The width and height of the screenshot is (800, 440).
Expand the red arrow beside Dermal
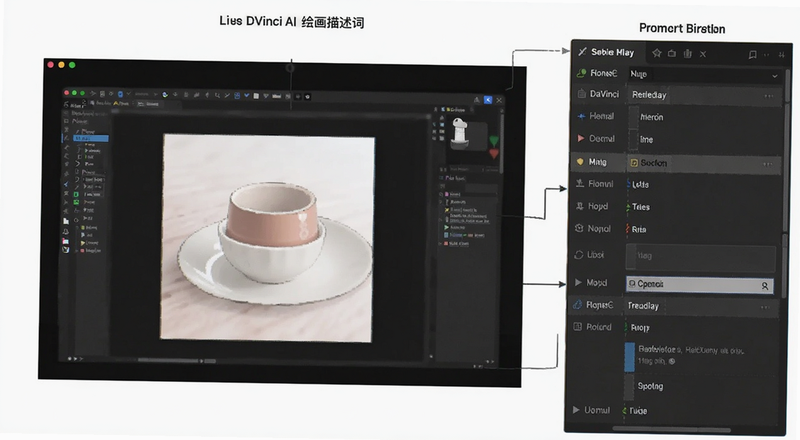[x=581, y=138]
